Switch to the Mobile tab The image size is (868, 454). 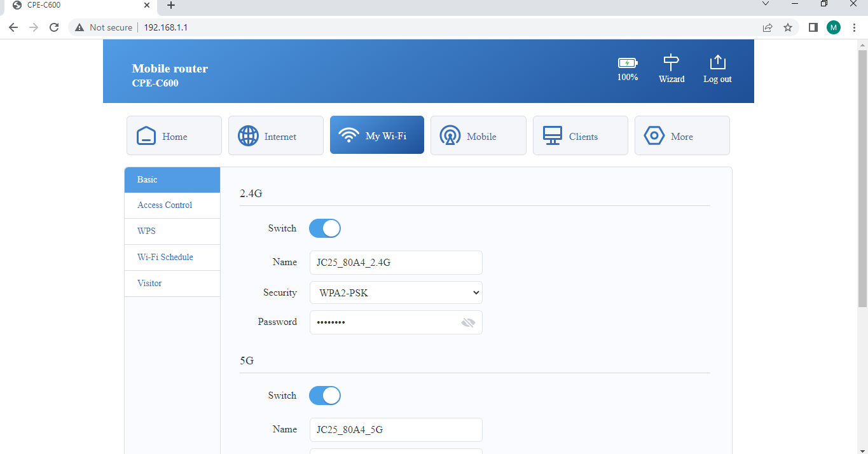[x=478, y=135]
